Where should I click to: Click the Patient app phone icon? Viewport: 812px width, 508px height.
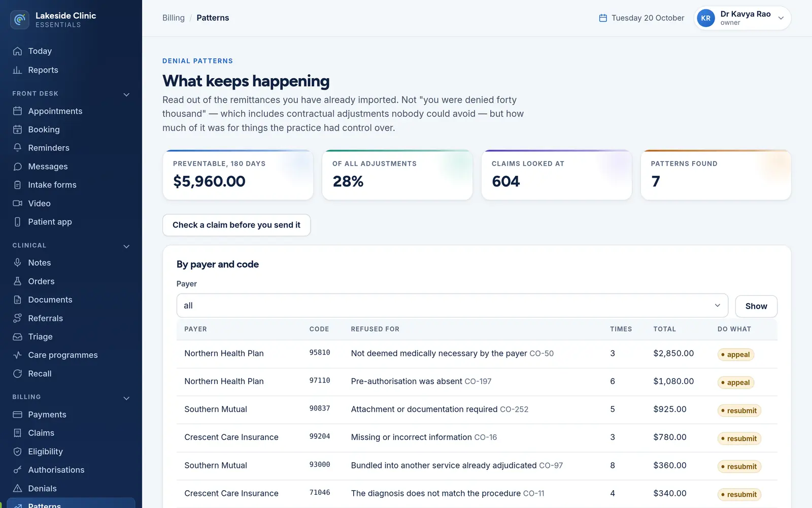click(x=17, y=222)
